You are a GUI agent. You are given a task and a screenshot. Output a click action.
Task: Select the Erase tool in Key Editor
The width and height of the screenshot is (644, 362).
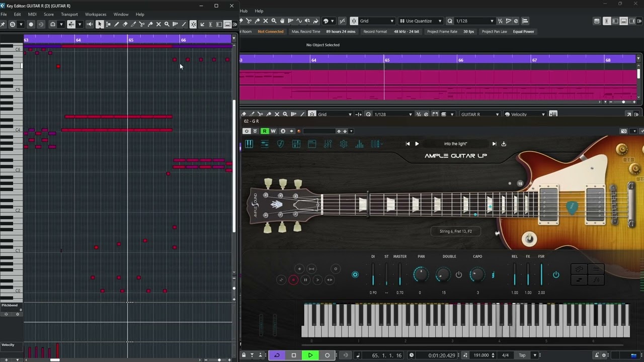click(x=125, y=24)
